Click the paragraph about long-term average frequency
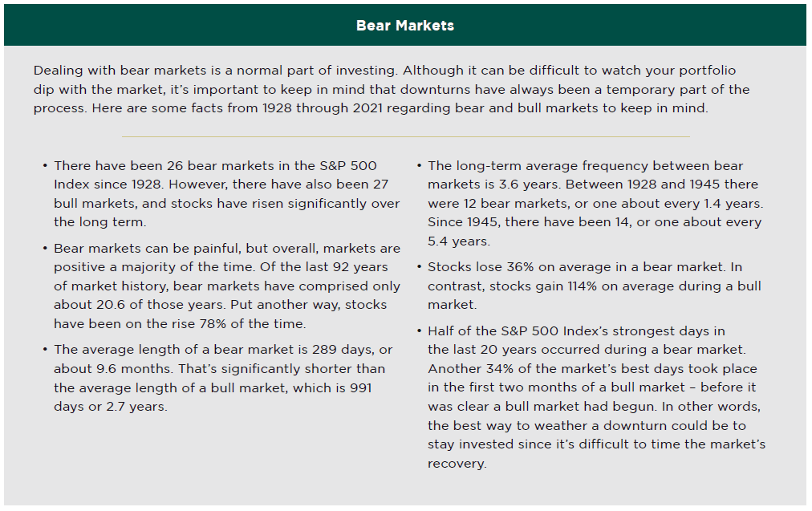812x511 pixels. (x=594, y=203)
